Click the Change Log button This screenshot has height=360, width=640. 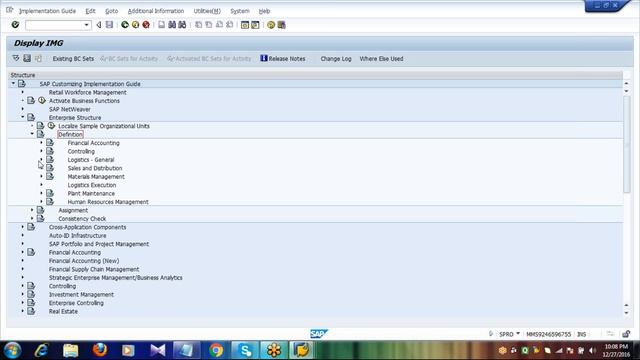click(336, 59)
